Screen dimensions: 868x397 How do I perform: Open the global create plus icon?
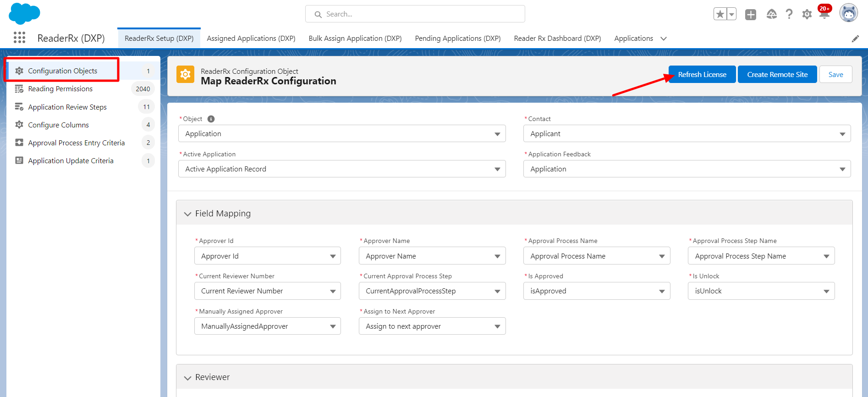[x=751, y=15]
